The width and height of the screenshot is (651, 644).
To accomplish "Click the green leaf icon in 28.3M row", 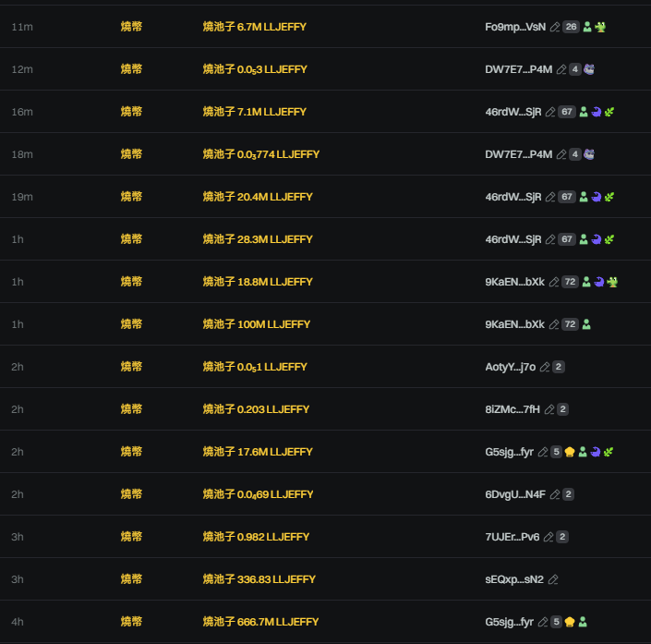I will pos(609,239).
